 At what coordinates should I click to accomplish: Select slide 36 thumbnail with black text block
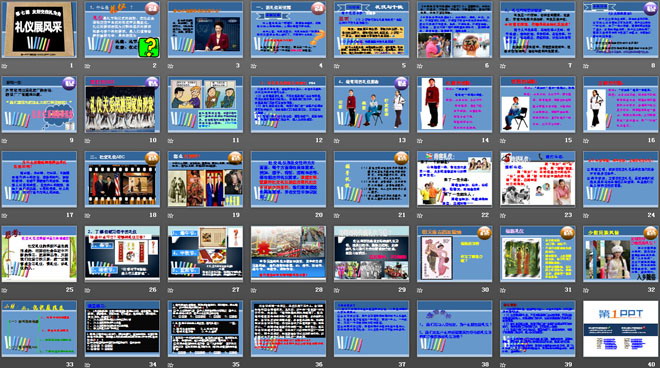pos(288,329)
